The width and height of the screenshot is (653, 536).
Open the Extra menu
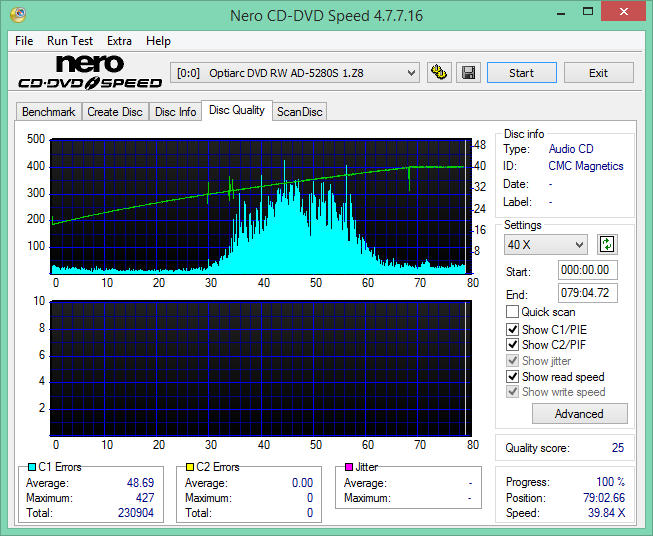pos(119,41)
